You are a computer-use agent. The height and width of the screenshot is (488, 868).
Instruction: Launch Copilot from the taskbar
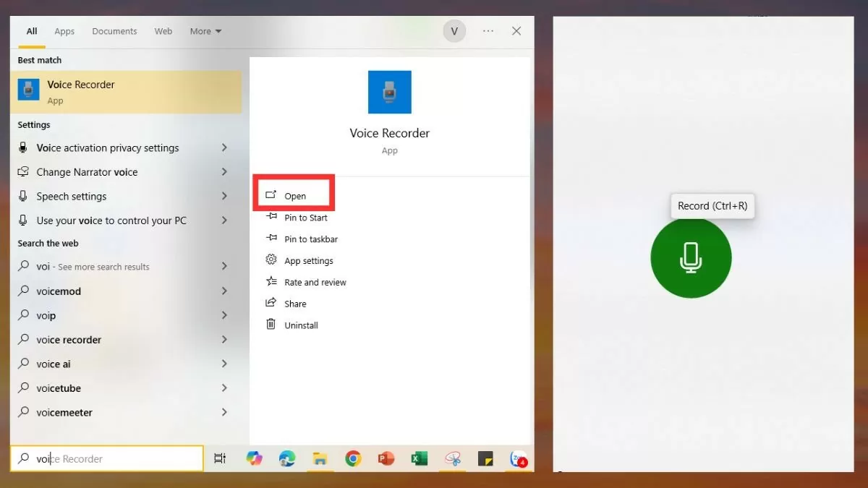255,458
